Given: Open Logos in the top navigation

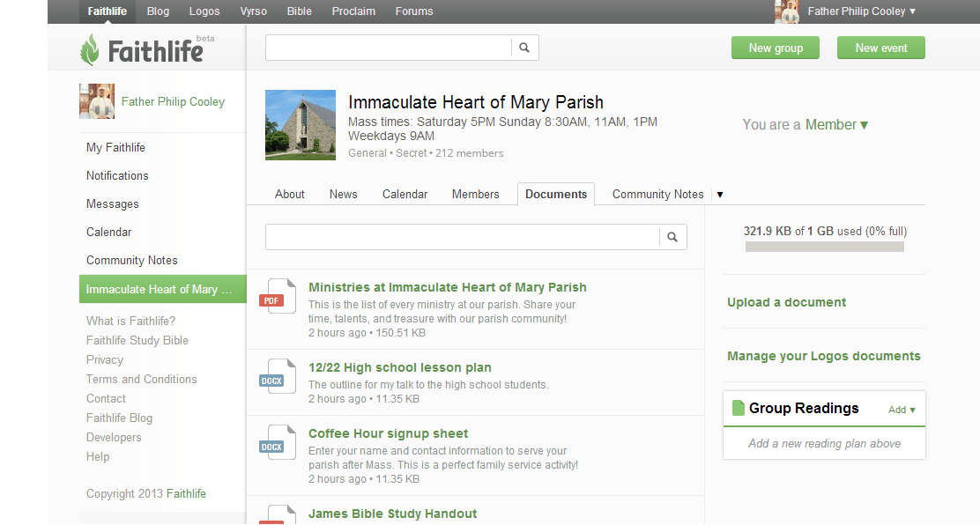Looking at the screenshot, I should click(x=204, y=11).
